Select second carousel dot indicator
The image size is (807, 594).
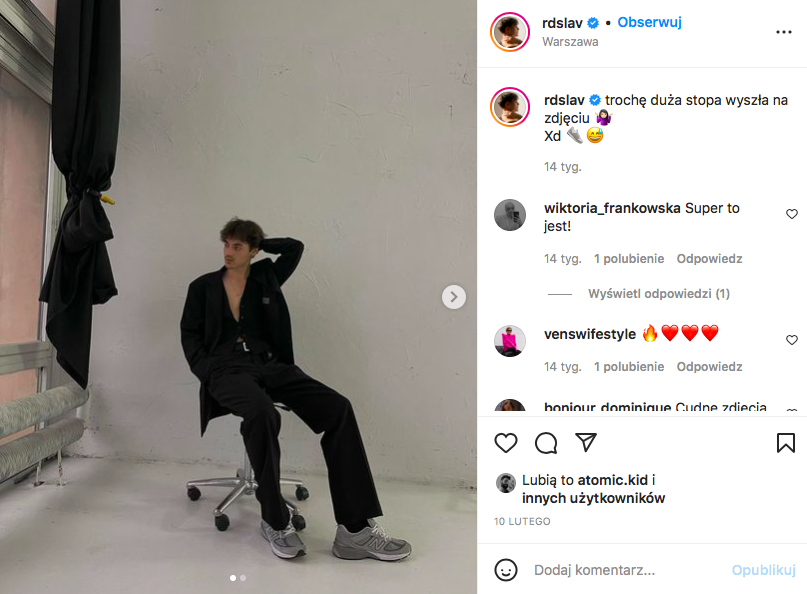click(x=243, y=578)
